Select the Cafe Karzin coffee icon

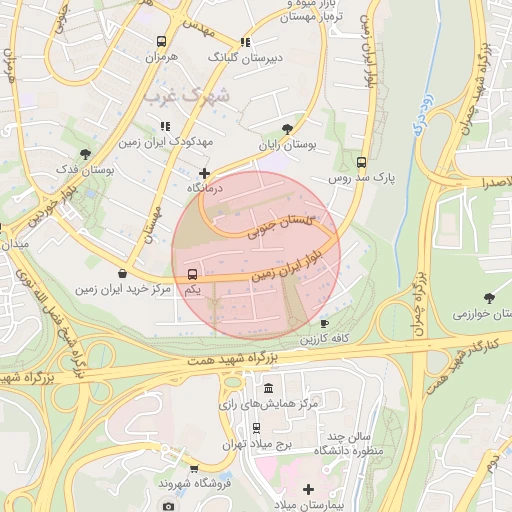(324, 323)
